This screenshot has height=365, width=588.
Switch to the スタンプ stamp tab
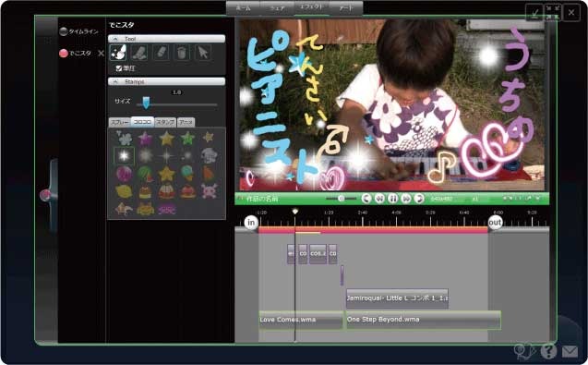point(165,122)
